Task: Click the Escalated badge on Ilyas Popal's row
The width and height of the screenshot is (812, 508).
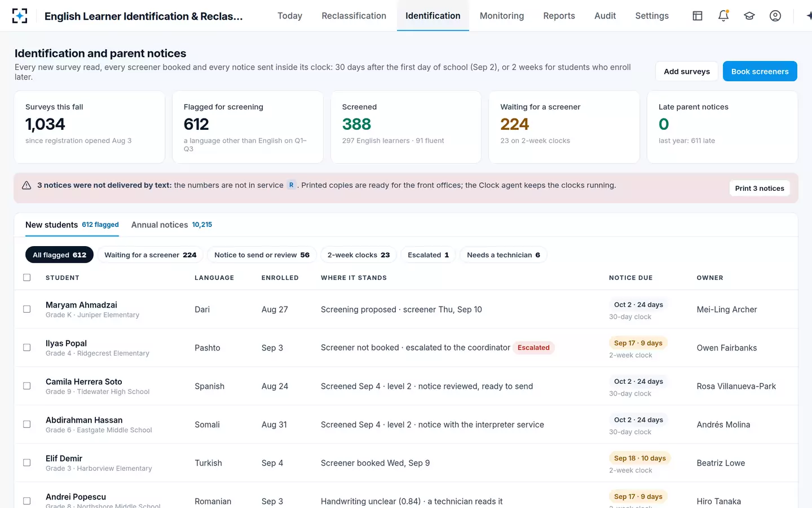Action: pyautogui.click(x=533, y=348)
